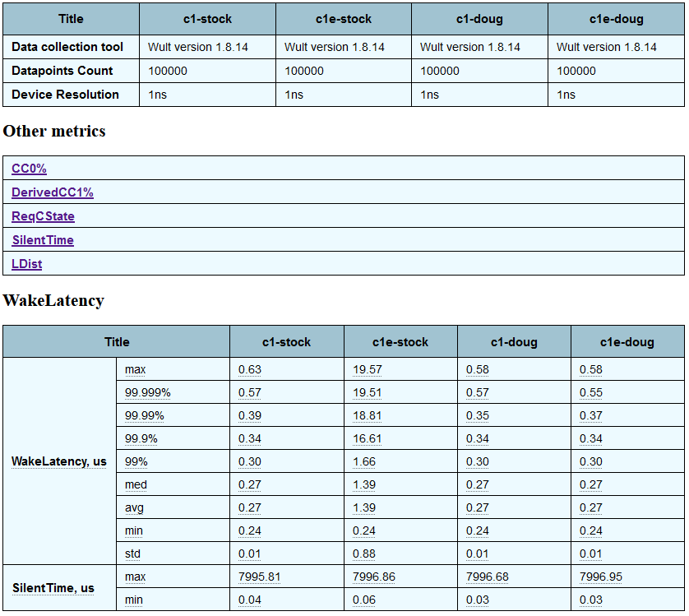This screenshot has height=616, width=689.
Task: Click the 0.88 std value for c1e-stock
Action: (x=364, y=553)
